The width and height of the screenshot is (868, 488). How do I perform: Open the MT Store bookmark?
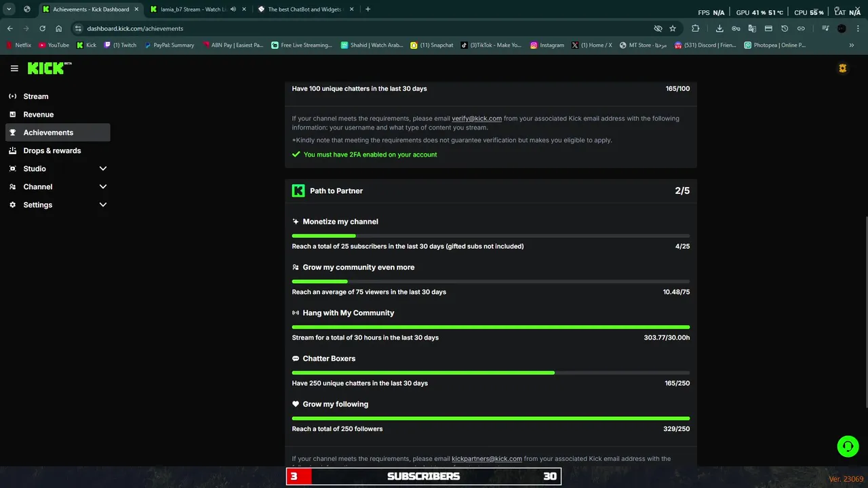point(643,45)
